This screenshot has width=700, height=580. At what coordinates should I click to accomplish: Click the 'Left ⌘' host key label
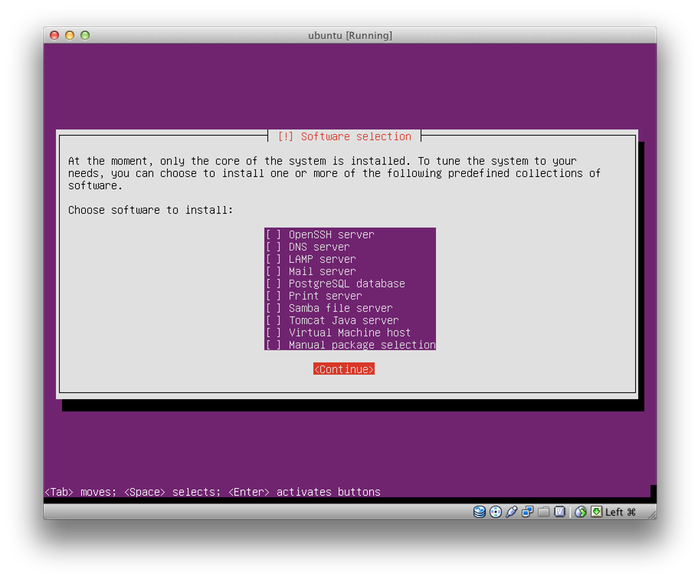click(621, 512)
